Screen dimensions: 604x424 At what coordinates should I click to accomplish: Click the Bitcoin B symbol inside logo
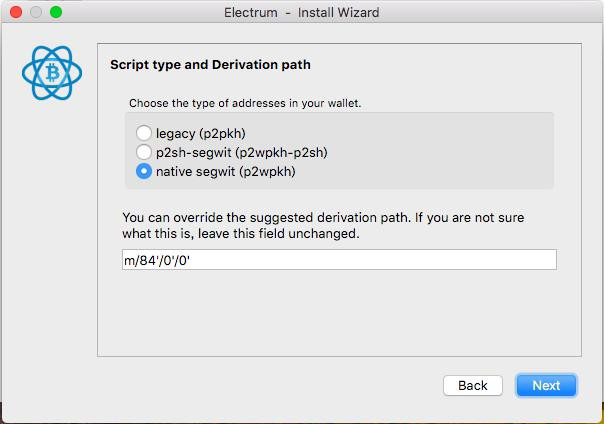(52, 73)
